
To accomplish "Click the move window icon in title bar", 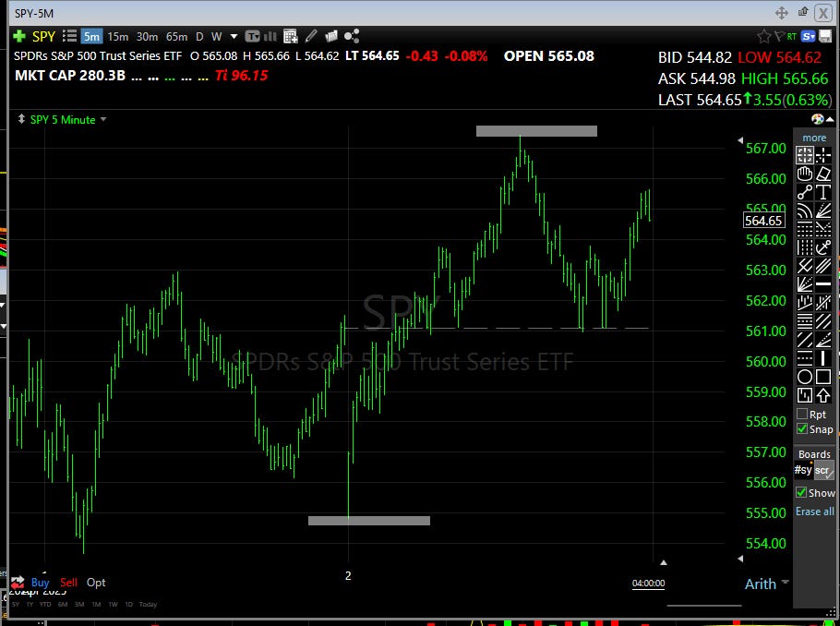I will [782, 13].
